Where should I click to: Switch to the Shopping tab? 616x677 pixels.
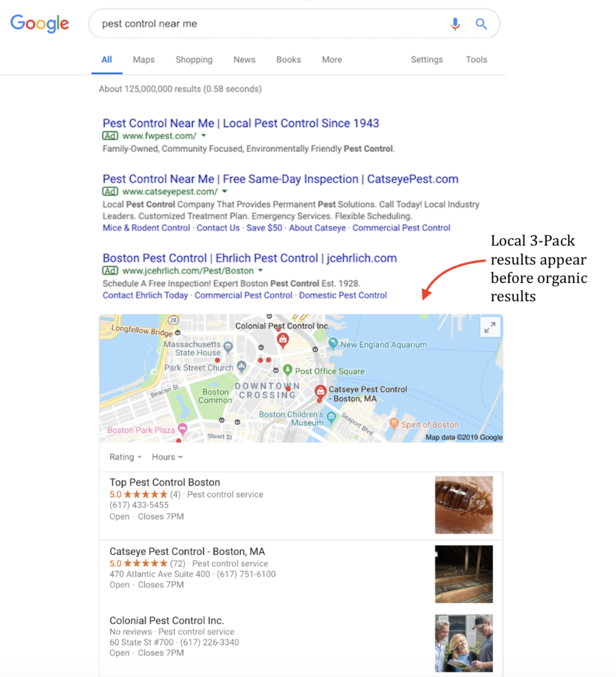pyautogui.click(x=194, y=60)
